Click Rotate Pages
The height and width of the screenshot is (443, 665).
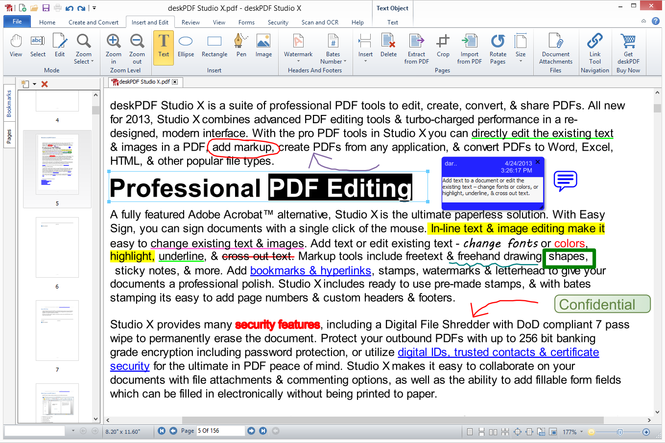click(x=497, y=49)
